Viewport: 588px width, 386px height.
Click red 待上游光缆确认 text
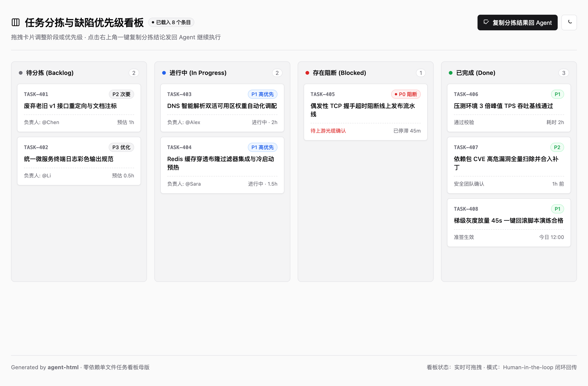[328, 131]
